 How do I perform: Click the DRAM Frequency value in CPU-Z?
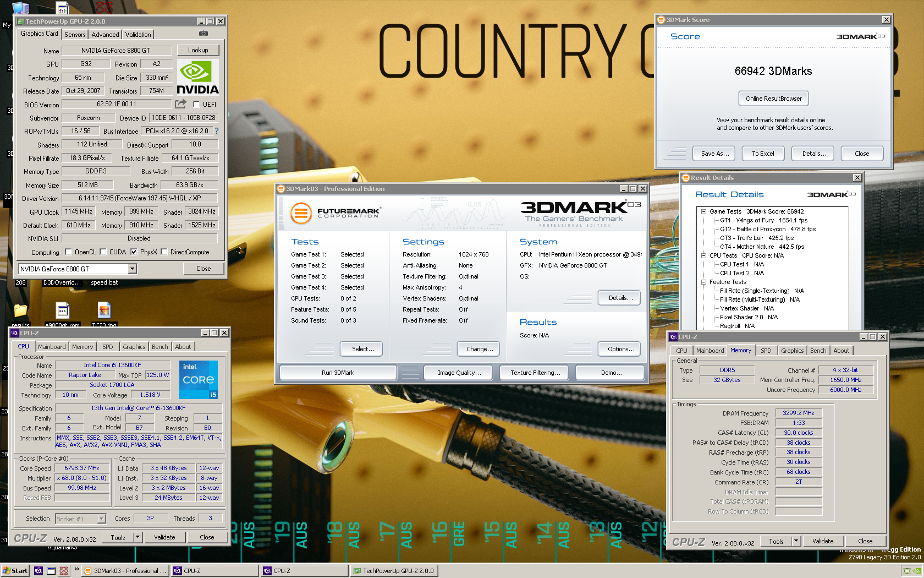click(799, 413)
